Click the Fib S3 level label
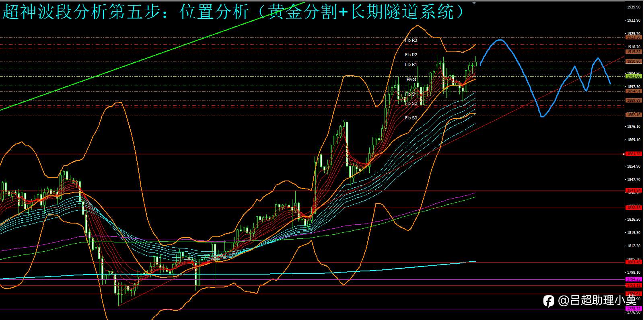 411,118
